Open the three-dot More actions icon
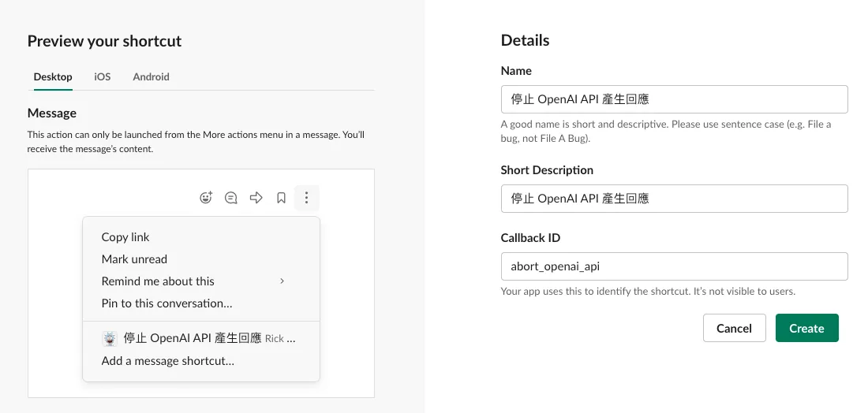Screen dimensions: 868x413 307,198
